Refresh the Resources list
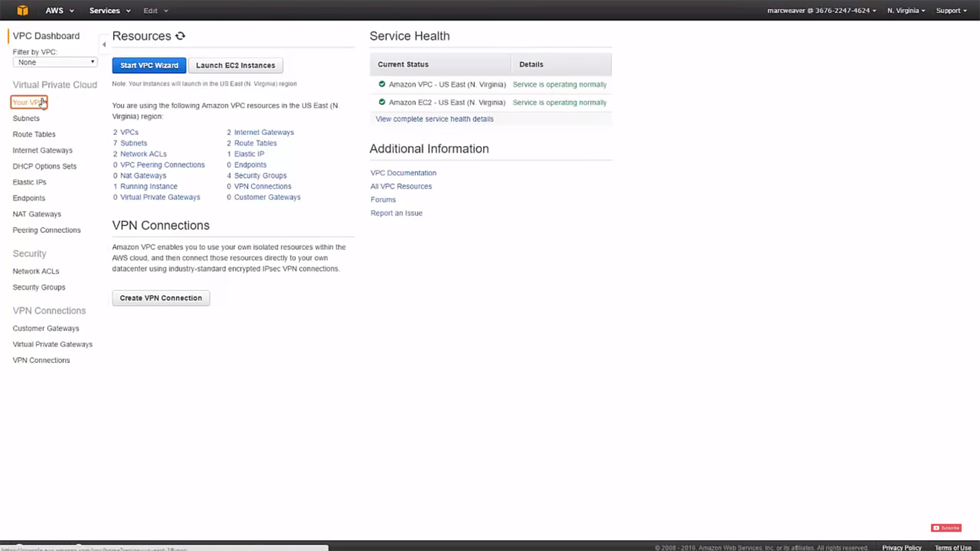This screenshot has height=551, width=980. [x=180, y=36]
